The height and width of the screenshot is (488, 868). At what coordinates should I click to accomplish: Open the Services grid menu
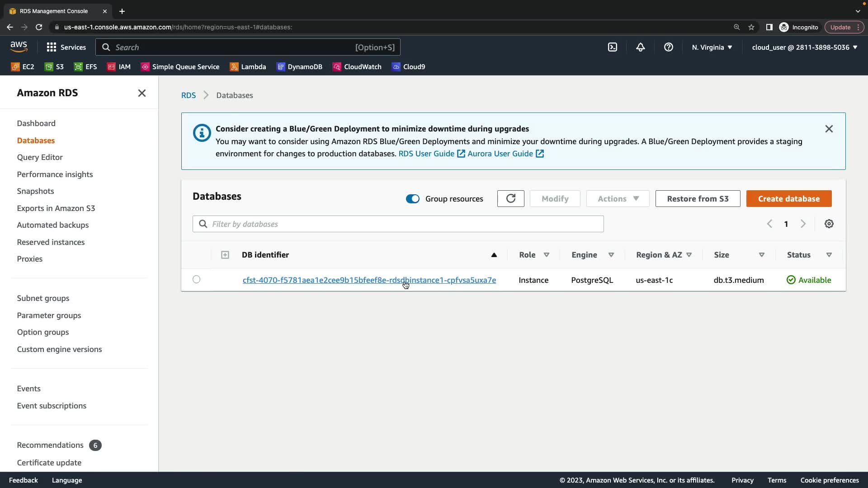tap(66, 47)
